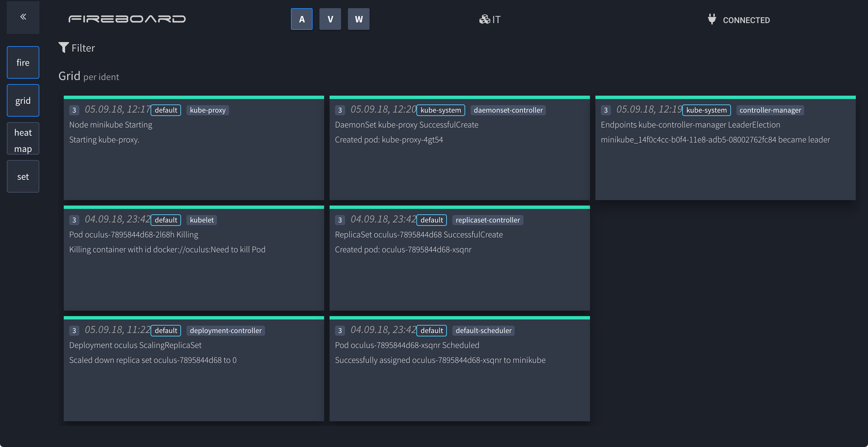Open the fire view tab
Viewport: 868px width, 447px height.
point(23,62)
